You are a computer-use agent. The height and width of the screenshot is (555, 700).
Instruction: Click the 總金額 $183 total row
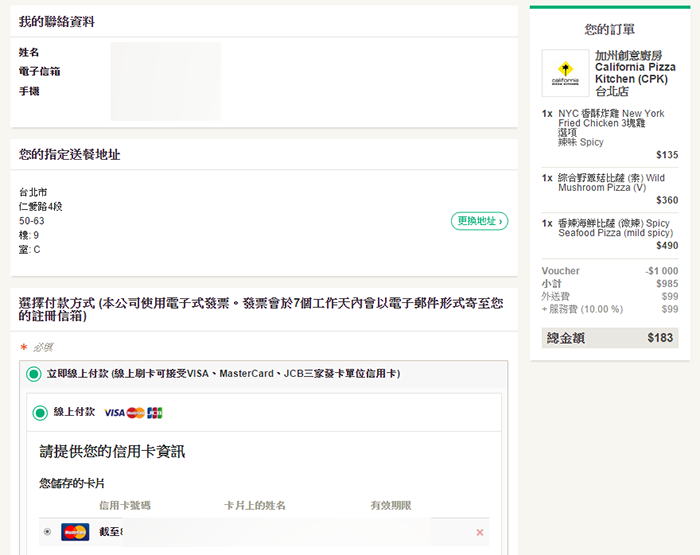610,338
